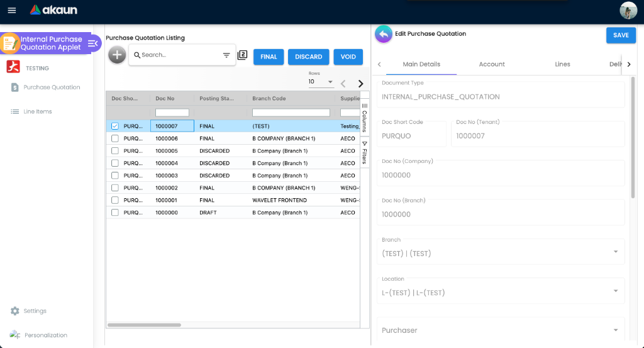Open Settings in the sidebar
This screenshot has height=348, width=644.
(29, 311)
